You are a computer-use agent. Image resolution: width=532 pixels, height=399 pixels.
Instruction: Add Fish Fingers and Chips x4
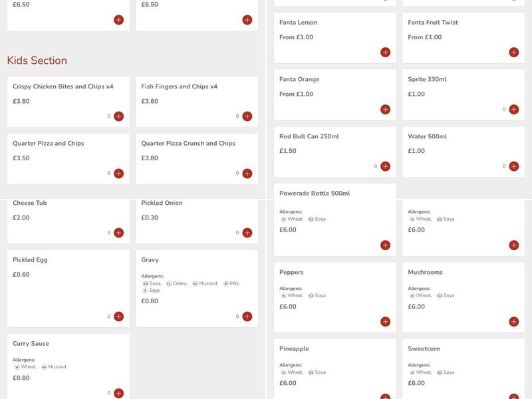[247, 116]
